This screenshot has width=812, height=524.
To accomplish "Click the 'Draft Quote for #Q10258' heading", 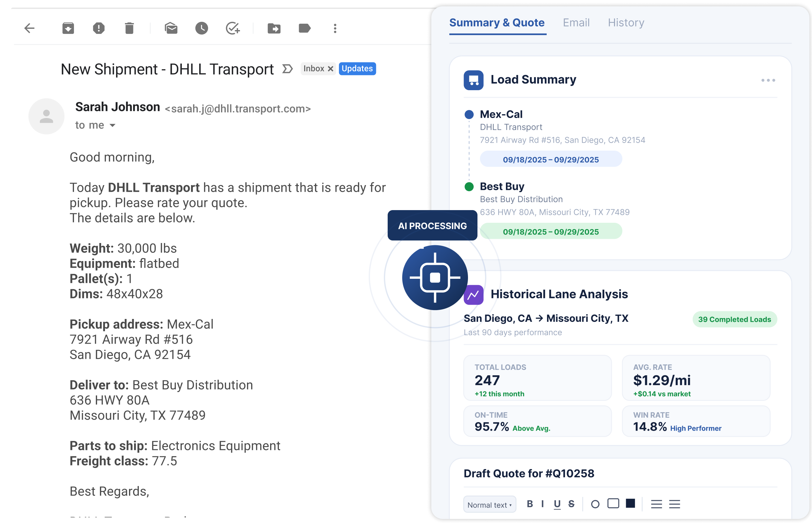I will tap(529, 474).
